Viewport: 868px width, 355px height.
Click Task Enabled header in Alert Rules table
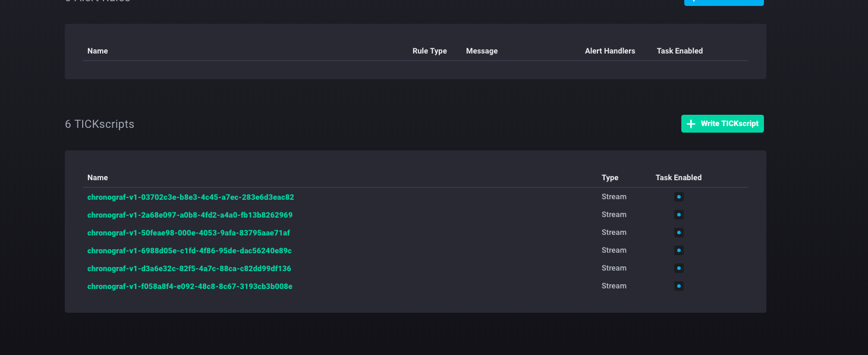(680, 51)
